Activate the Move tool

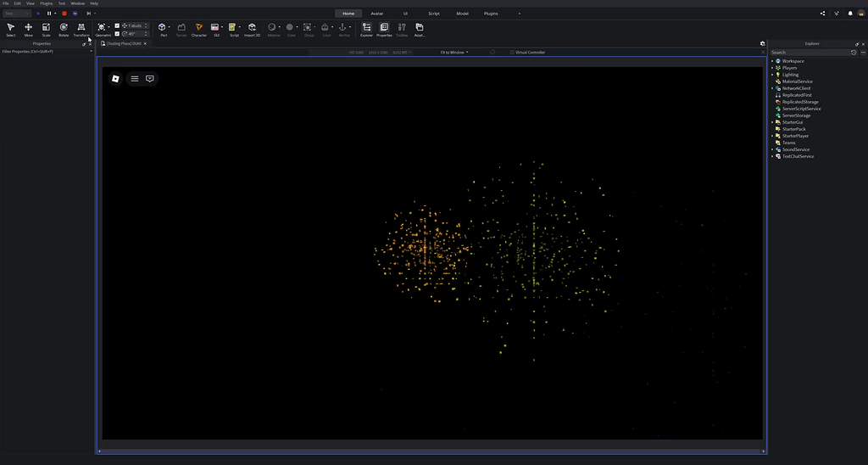[28, 30]
